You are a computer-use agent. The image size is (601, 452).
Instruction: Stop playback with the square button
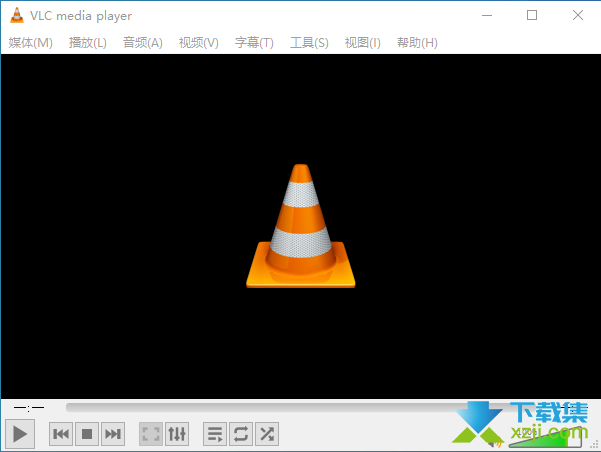87,434
